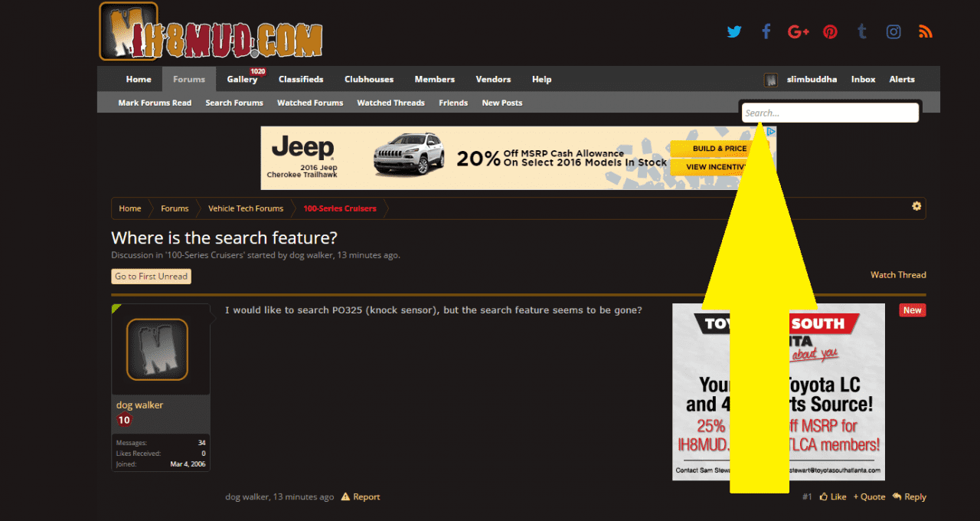
Task: Open the Google Plus social icon
Action: 798,31
